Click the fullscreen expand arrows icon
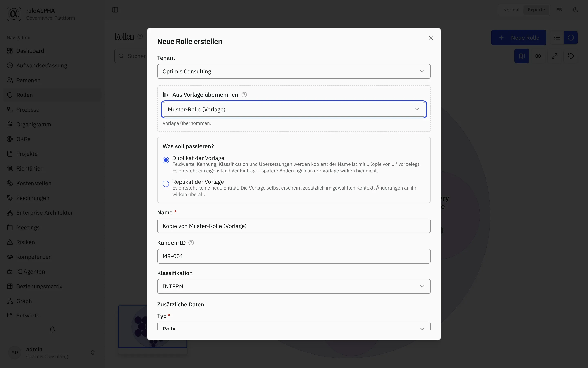Viewport: 588px width, 368px height. coord(555,56)
